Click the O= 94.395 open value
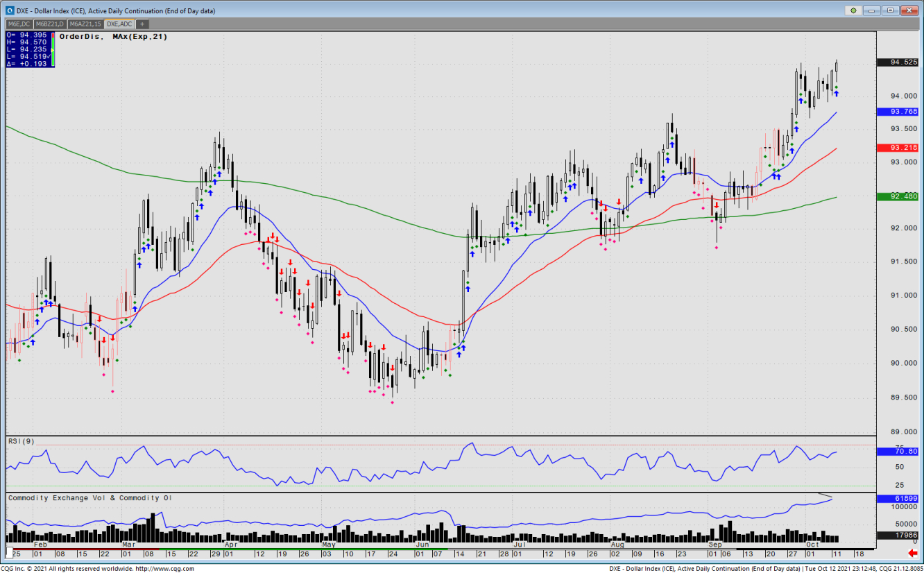The image size is (924, 573). coord(27,35)
